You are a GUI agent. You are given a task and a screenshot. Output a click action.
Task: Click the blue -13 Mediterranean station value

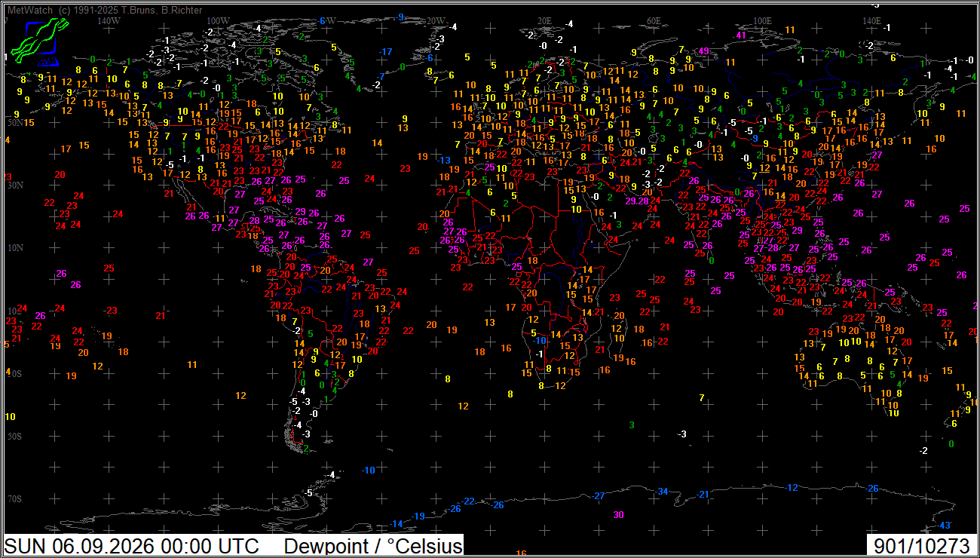445,161
